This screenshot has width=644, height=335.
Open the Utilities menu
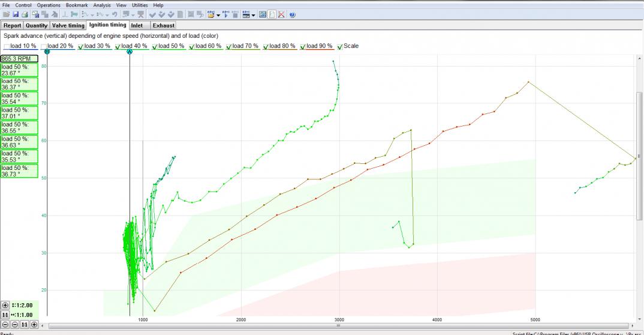click(x=140, y=5)
